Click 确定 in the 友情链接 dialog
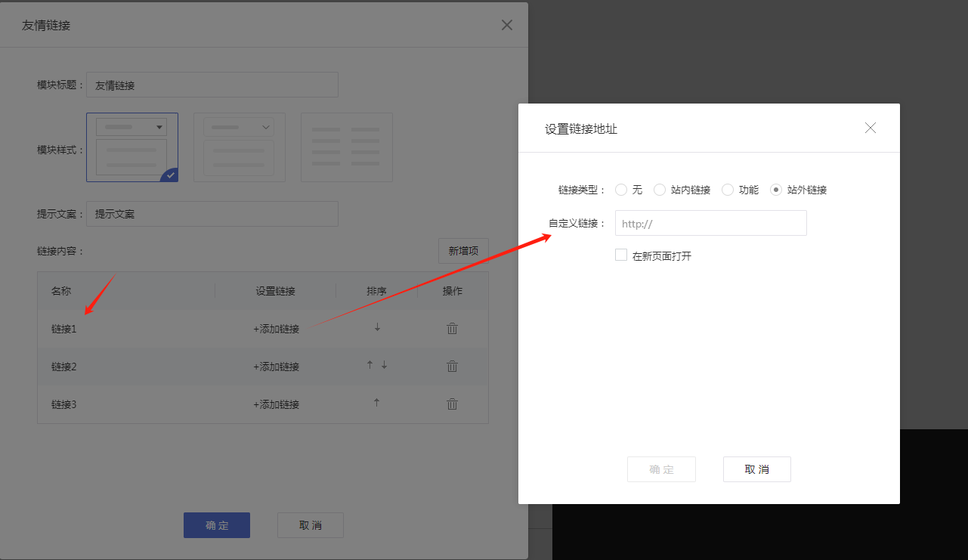 [x=217, y=525]
